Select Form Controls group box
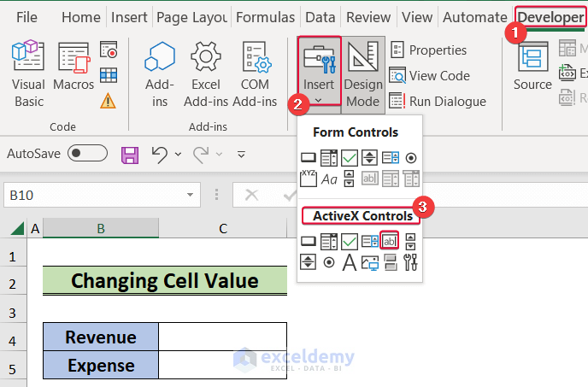The image size is (588, 387). (x=309, y=179)
